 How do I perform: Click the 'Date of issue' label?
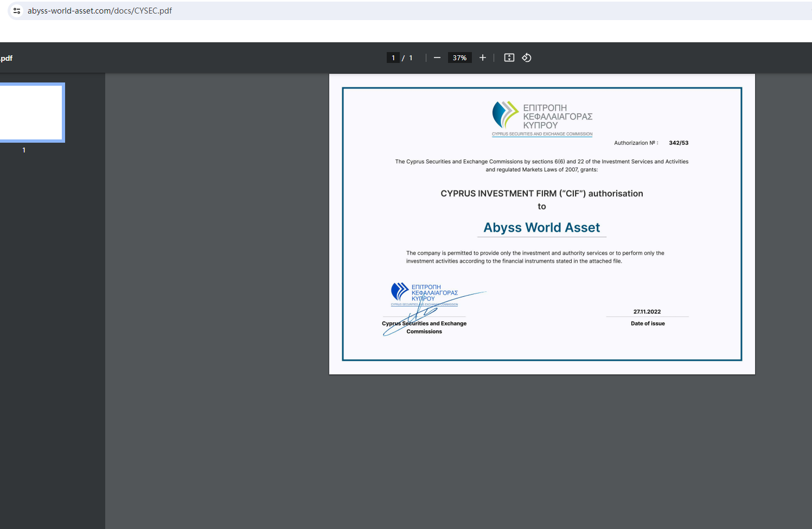tap(648, 323)
